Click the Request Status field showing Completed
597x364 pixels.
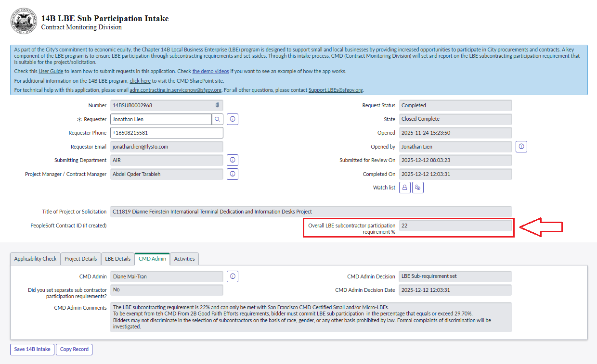[455, 105]
